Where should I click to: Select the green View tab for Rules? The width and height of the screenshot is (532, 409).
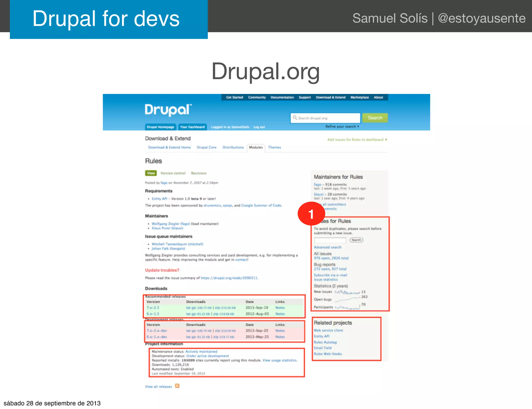(151, 173)
